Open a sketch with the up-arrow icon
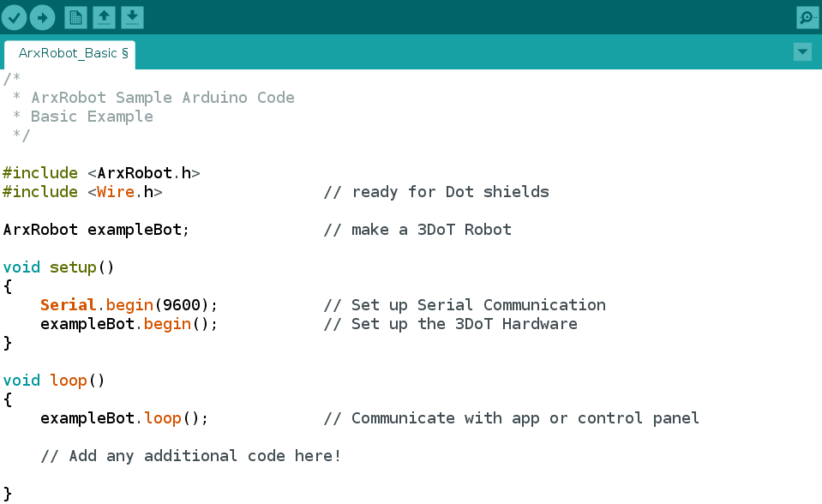822x504 pixels. click(x=104, y=18)
